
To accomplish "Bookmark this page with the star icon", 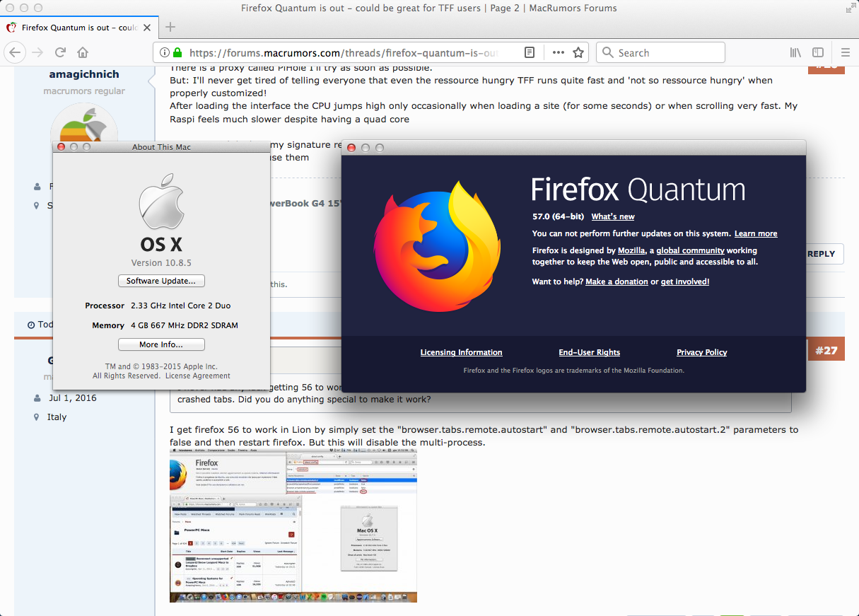I will point(578,52).
